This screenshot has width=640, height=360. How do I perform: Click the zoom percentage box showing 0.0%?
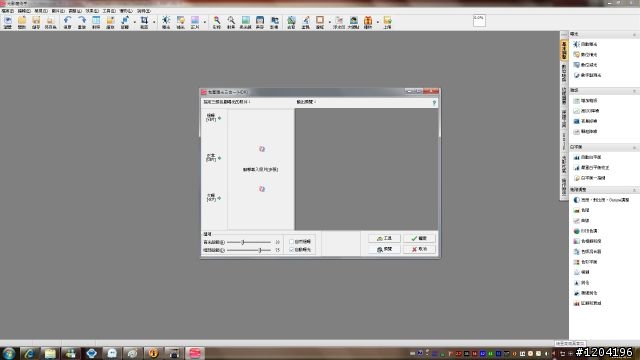pyautogui.click(x=479, y=20)
